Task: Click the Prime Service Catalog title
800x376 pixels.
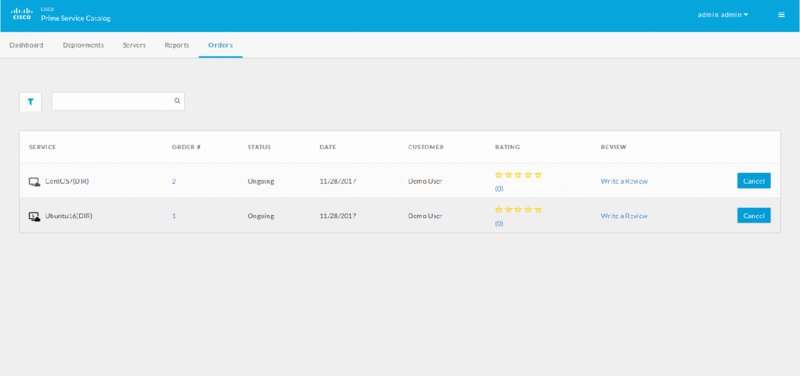Action: pos(76,18)
